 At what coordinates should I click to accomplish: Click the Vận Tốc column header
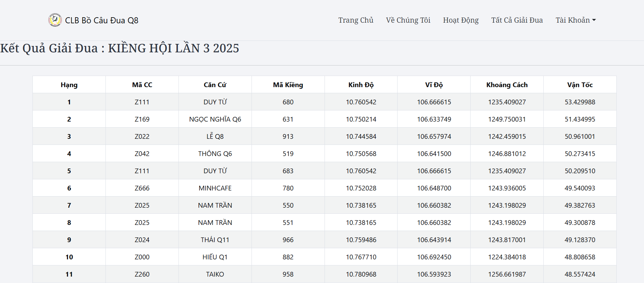click(x=580, y=85)
